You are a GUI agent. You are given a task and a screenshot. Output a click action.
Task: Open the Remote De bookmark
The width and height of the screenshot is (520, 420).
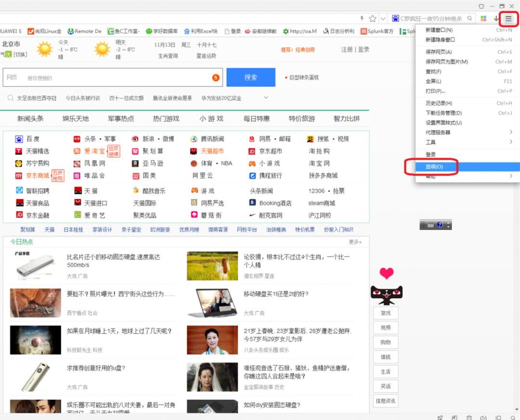85,31
